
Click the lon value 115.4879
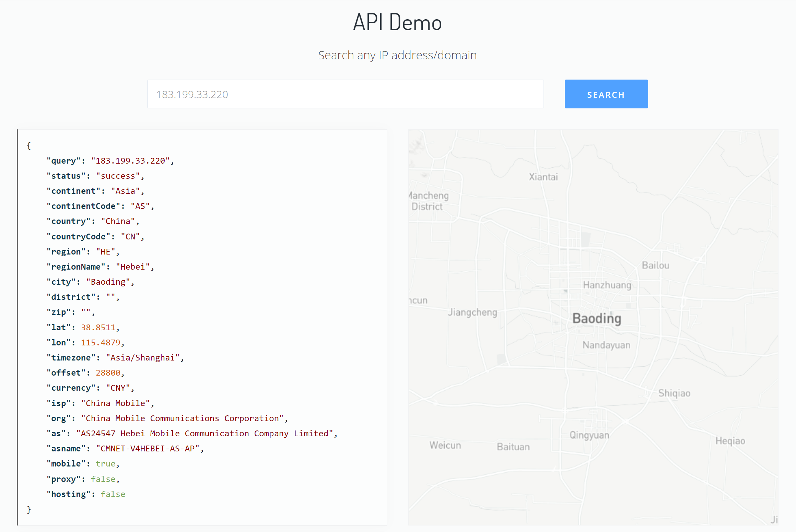click(x=101, y=343)
